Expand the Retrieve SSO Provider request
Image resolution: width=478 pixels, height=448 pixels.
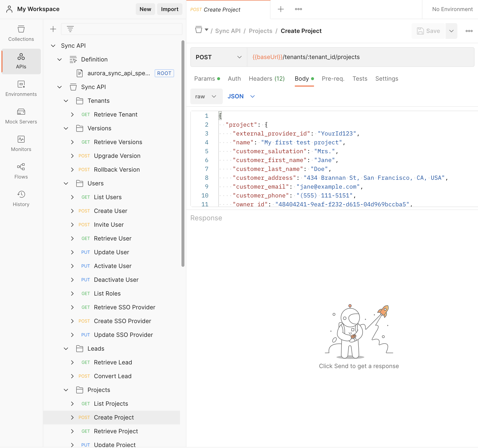[72, 307]
